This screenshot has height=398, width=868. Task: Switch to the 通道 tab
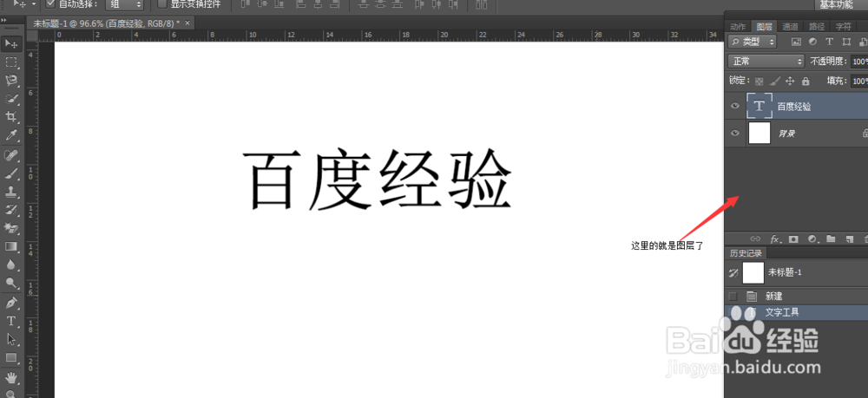[x=790, y=27]
